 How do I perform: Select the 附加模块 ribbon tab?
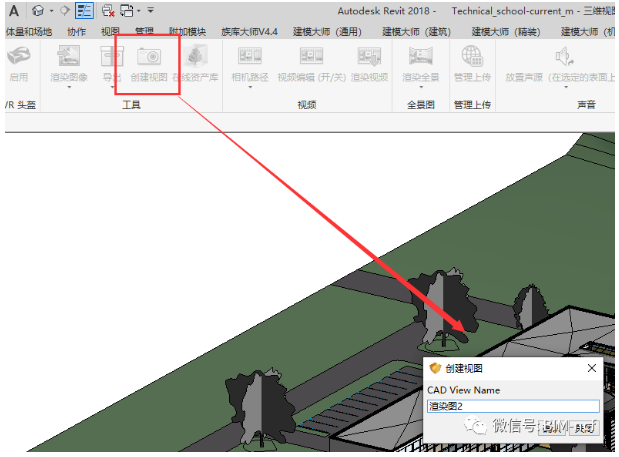point(188,32)
